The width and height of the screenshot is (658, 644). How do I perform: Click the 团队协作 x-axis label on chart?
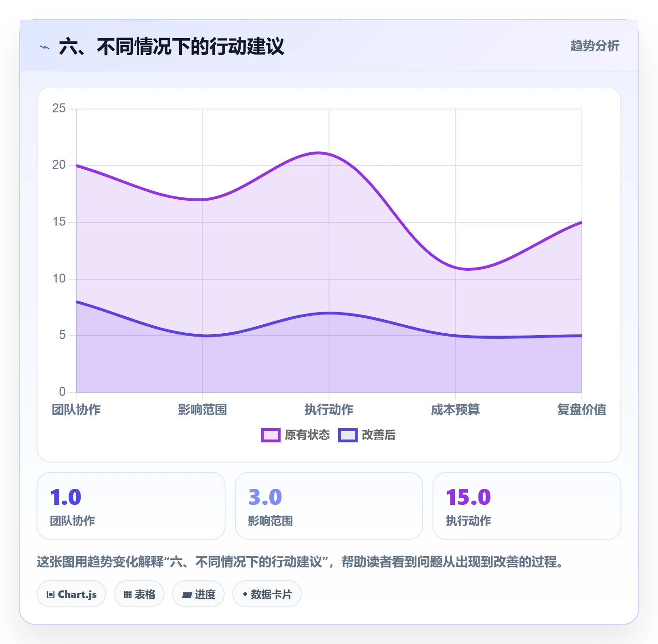76,409
